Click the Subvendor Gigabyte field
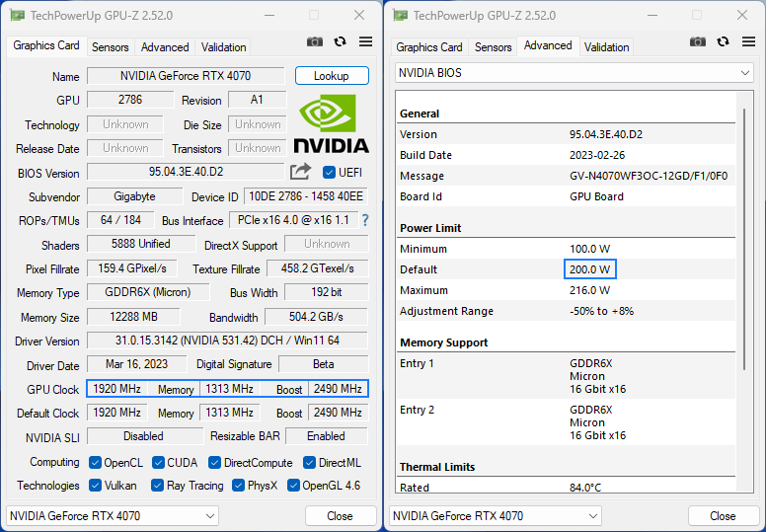This screenshot has width=766, height=532. pos(135,196)
